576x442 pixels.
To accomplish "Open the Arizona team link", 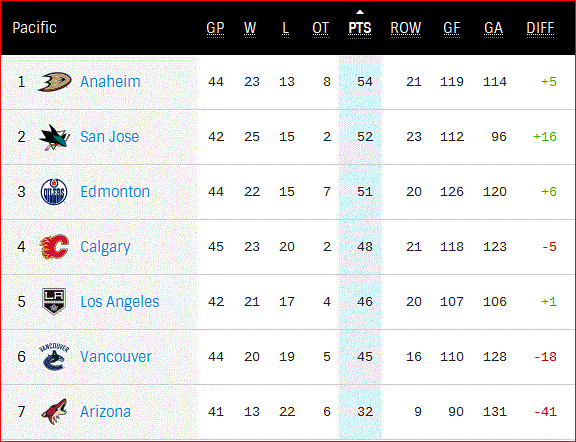I will 105,412.
